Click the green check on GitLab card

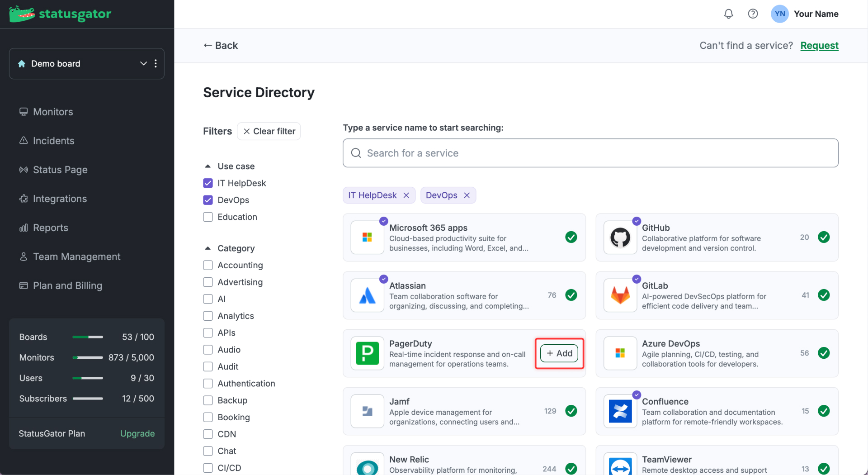(x=824, y=295)
